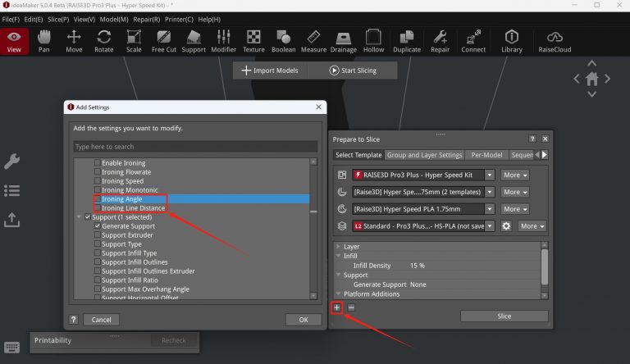This screenshot has width=630, height=364.
Task: Activate the Measure tool
Action: (x=313, y=41)
